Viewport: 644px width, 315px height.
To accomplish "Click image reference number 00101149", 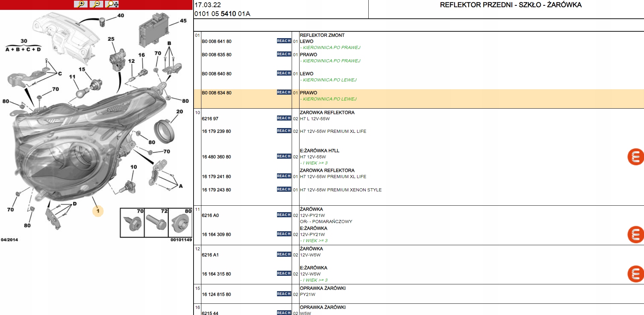I will [x=181, y=240].
